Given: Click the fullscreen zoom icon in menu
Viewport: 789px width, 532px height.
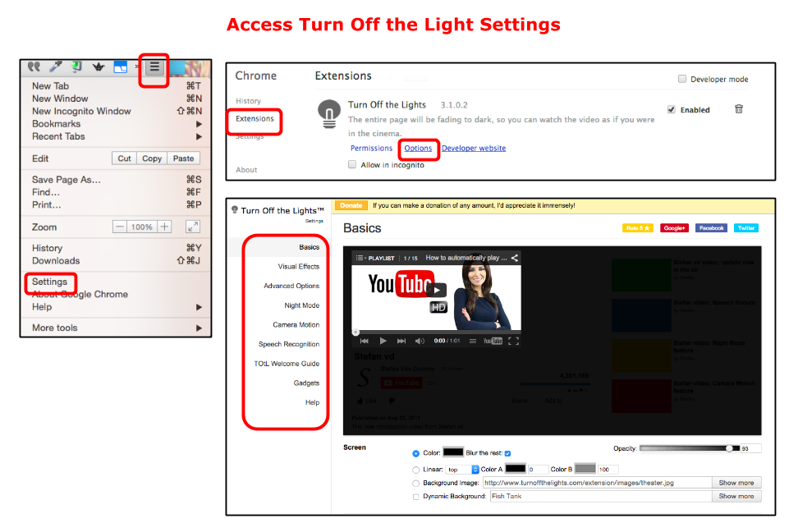Looking at the screenshot, I should tap(193, 227).
